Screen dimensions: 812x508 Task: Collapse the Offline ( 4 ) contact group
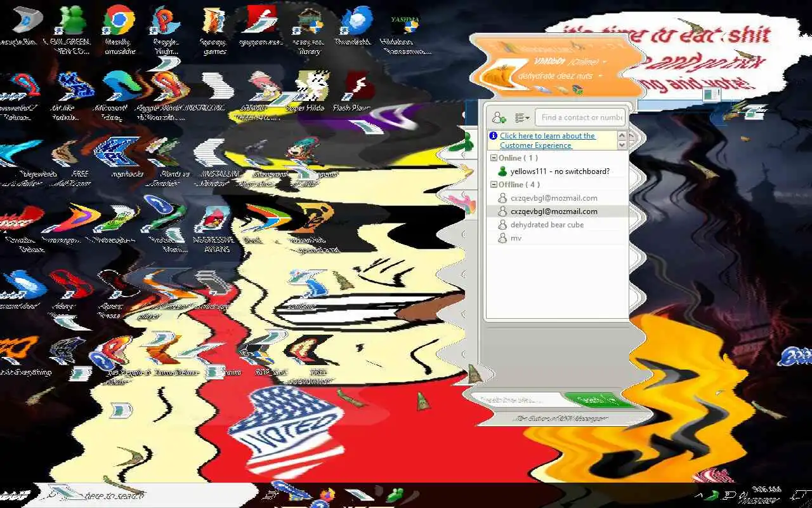[x=493, y=185]
